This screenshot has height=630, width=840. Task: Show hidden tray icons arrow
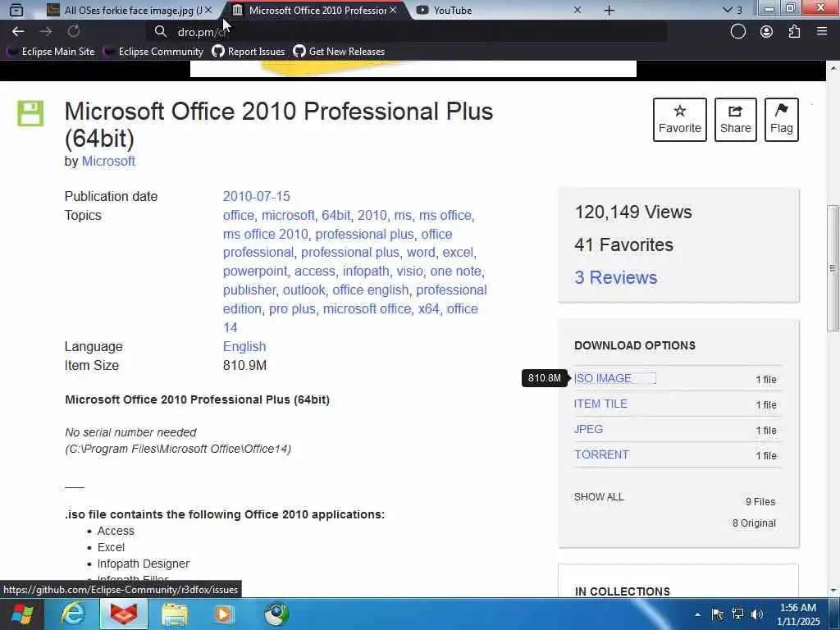[x=697, y=614]
